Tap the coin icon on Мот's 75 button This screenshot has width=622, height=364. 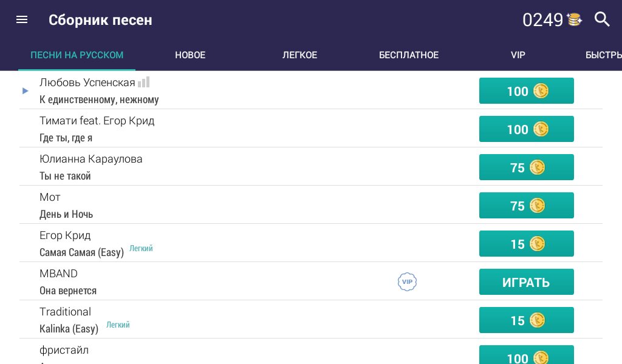(537, 206)
